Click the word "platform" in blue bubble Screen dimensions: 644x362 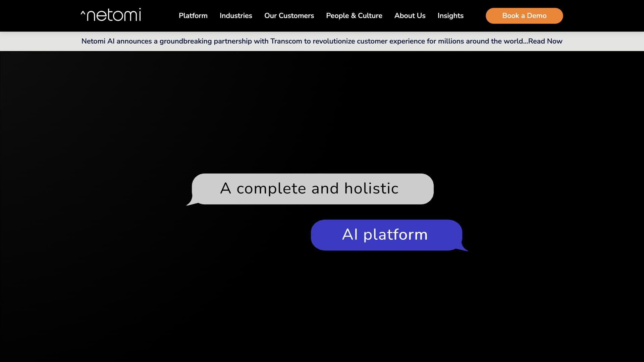[395, 235]
